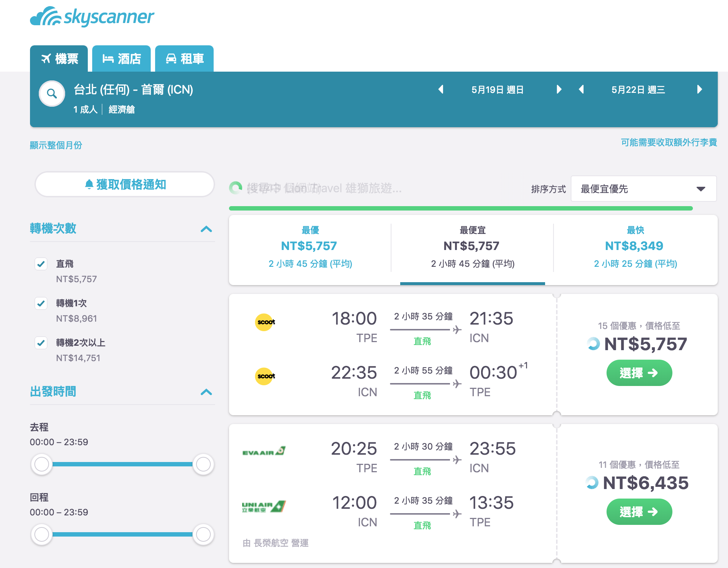728x568 pixels.
Task: Click the 5月19日 週日 departure date
Action: (498, 90)
